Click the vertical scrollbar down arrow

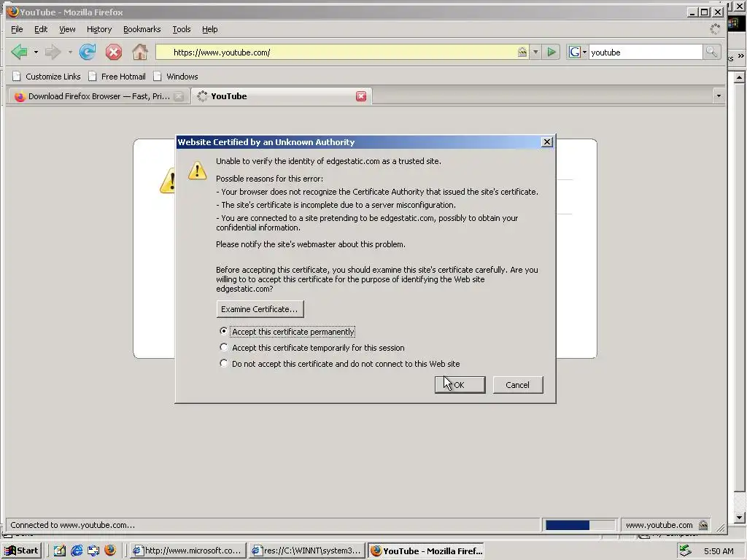(x=739, y=517)
